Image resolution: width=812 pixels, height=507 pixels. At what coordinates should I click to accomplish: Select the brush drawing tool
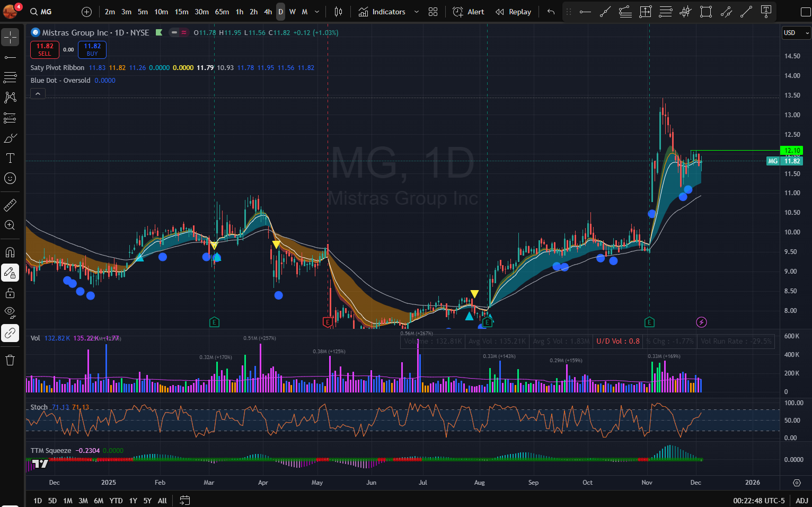tap(10, 138)
